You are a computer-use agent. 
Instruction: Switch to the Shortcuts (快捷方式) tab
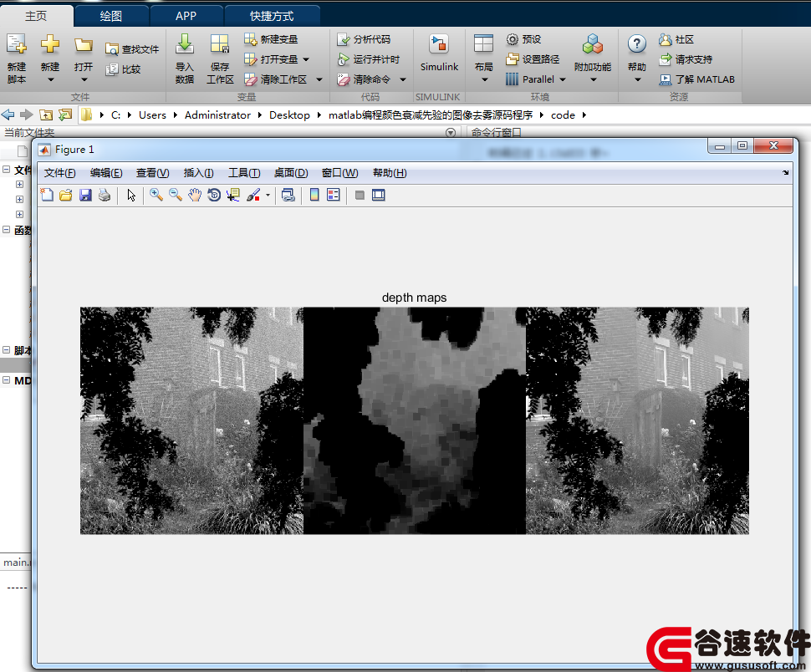[x=272, y=16]
